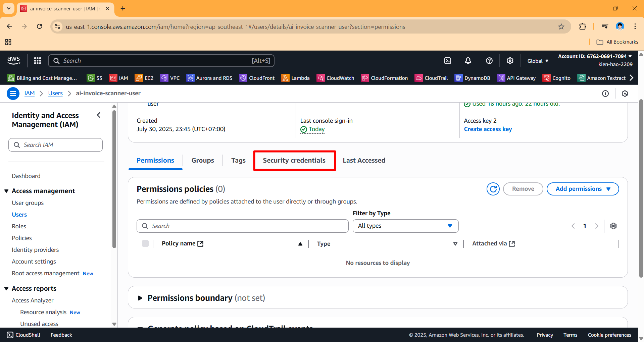Open the CloudWatch console bookmark
The width and height of the screenshot is (644, 342).
point(335,78)
